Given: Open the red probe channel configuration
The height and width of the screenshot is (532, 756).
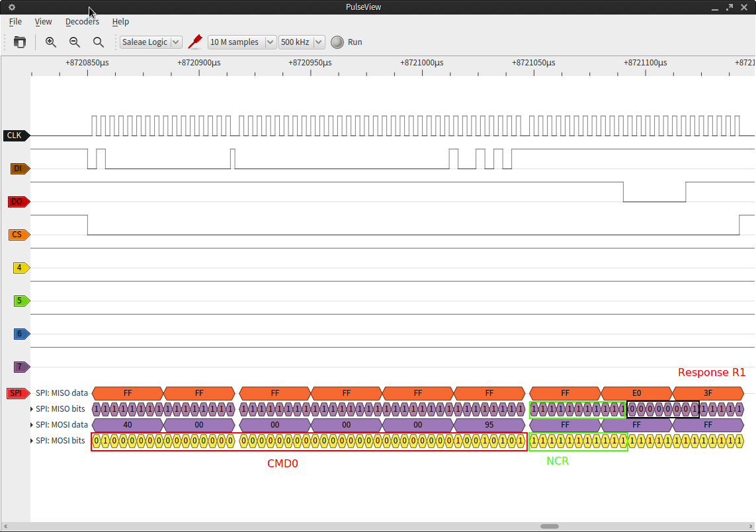Looking at the screenshot, I should point(194,42).
